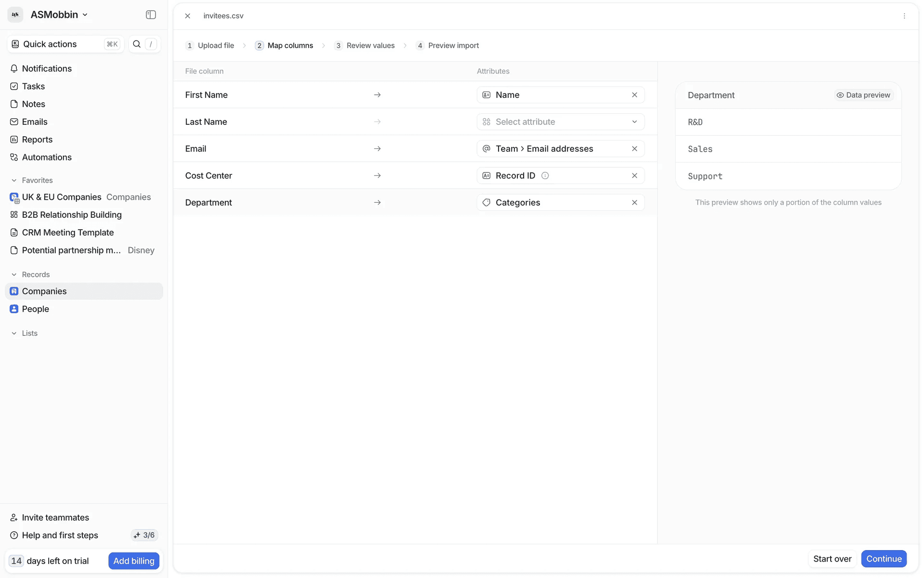Screen dimensions: 924x578
Task: Open Notifications from the sidebar
Action: pos(47,68)
